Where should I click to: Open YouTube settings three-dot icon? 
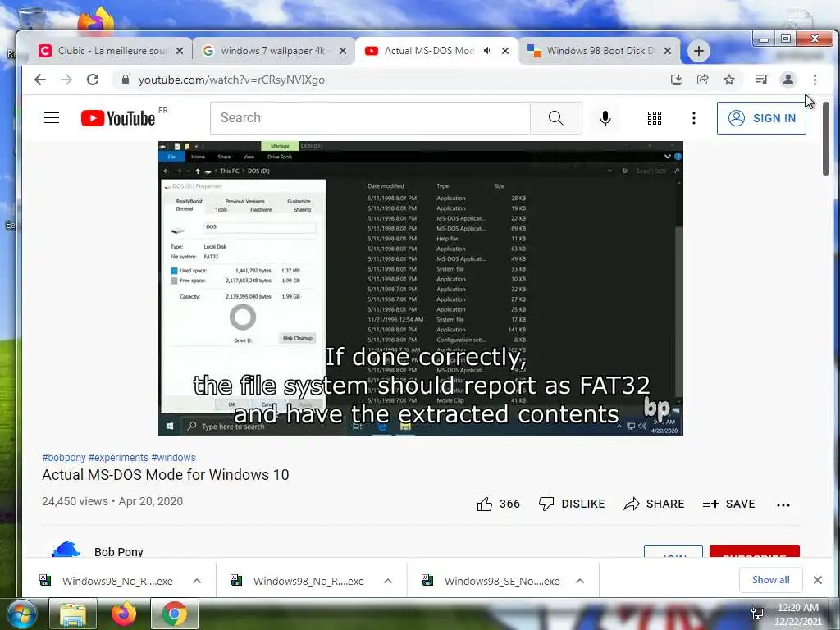click(x=694, y=118)
